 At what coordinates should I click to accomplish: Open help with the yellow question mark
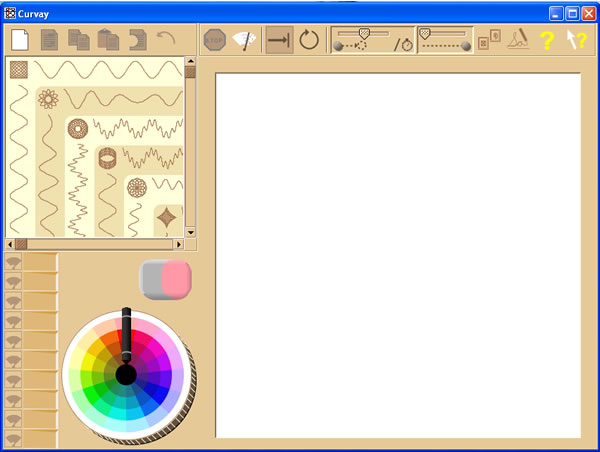coord(547,41)
